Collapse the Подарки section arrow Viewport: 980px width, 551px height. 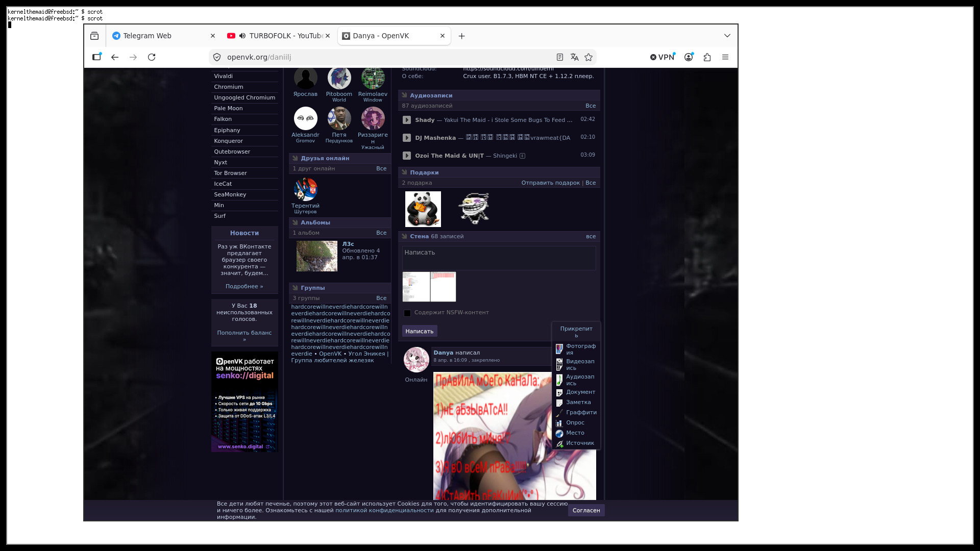pos(404,172)
